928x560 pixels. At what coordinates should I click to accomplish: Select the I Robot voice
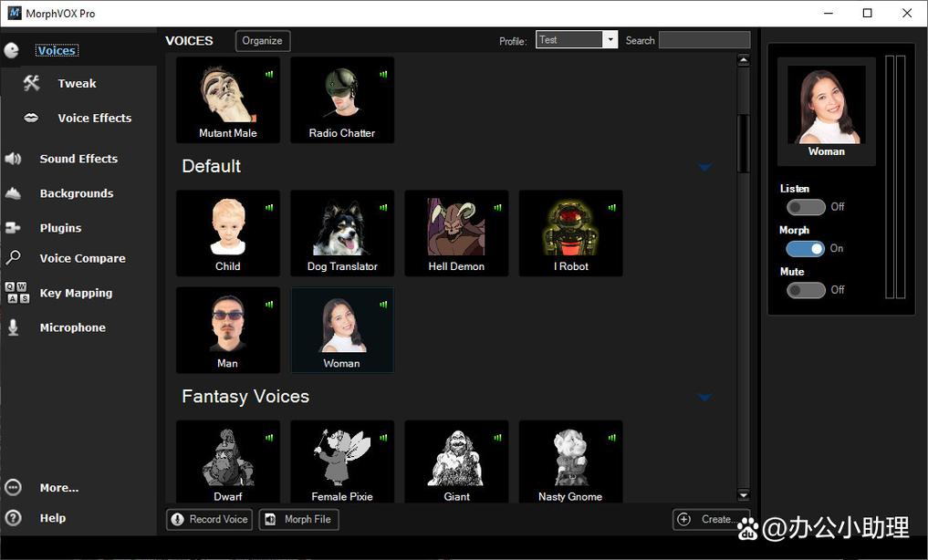570,233
